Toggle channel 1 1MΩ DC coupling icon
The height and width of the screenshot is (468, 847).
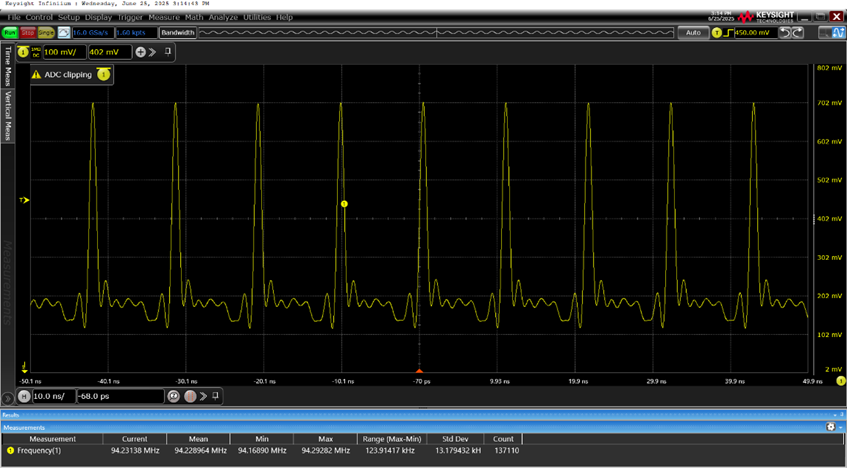point(36,52)
